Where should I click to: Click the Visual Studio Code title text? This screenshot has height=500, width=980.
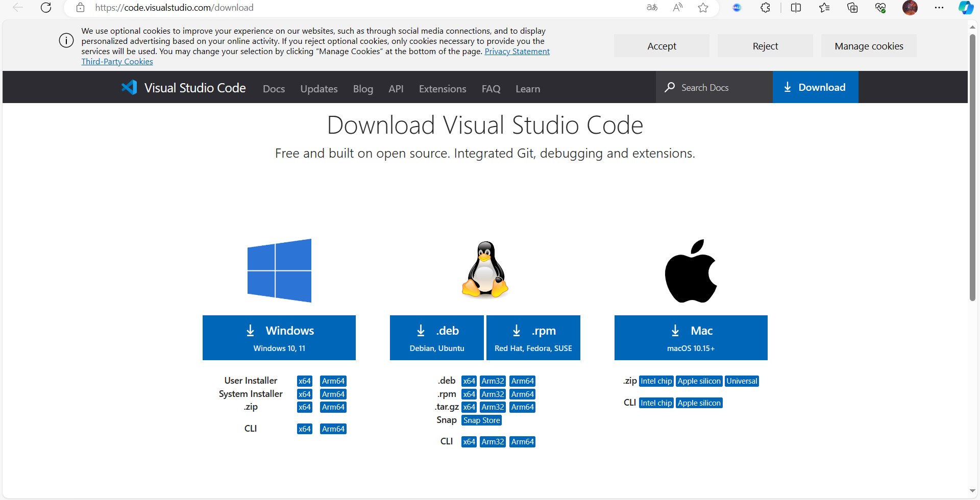pyautogui.click(x=195, y=88)
